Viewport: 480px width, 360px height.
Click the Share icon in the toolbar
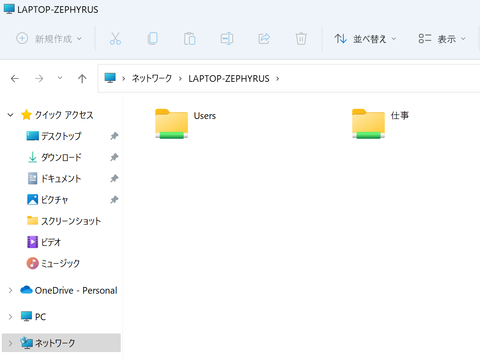point(264,39)
